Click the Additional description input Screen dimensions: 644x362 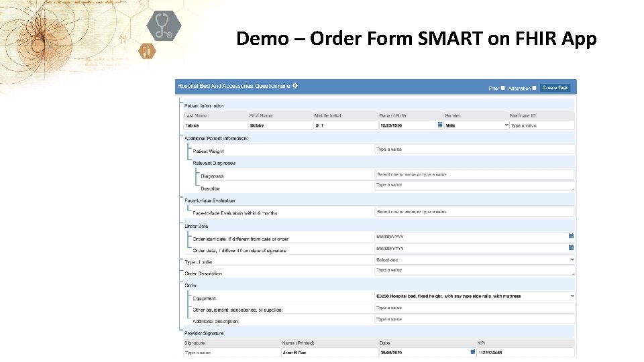point(474,319)
